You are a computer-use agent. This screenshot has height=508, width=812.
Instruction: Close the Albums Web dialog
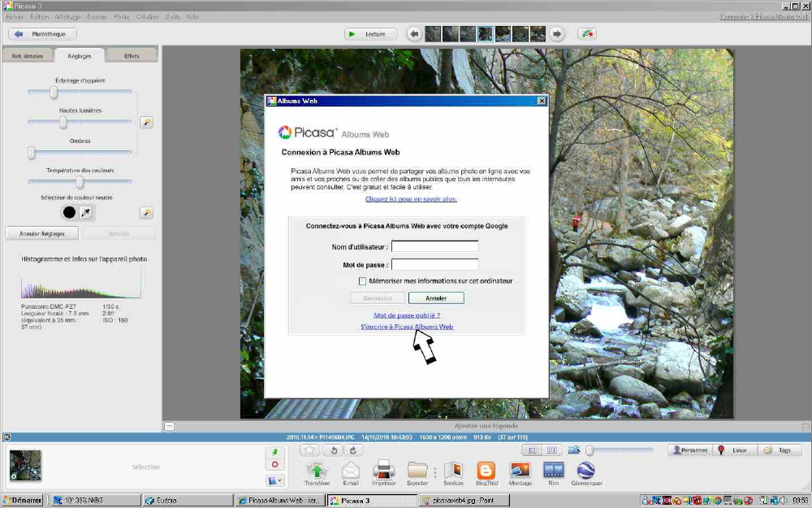coord(542,101)
